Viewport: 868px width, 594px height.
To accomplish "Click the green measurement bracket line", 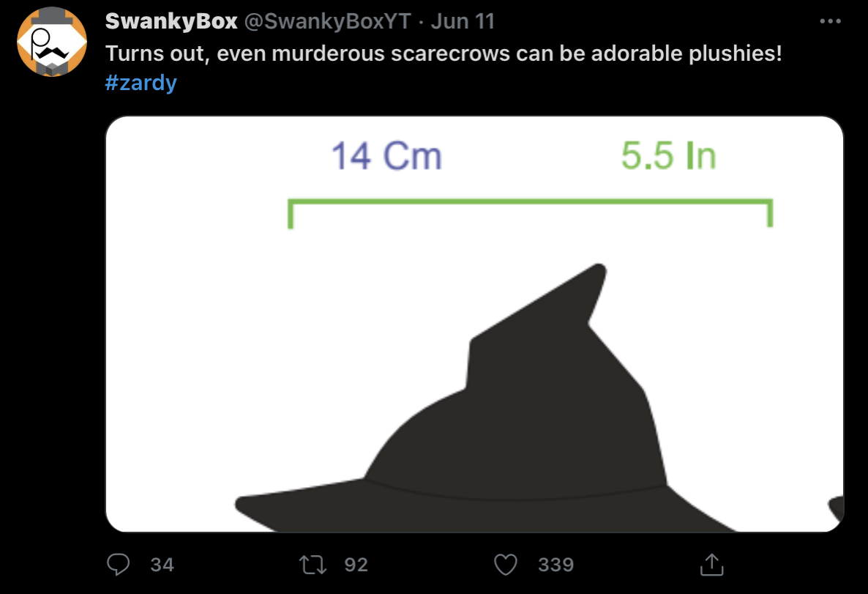I will tap(531, 213).
